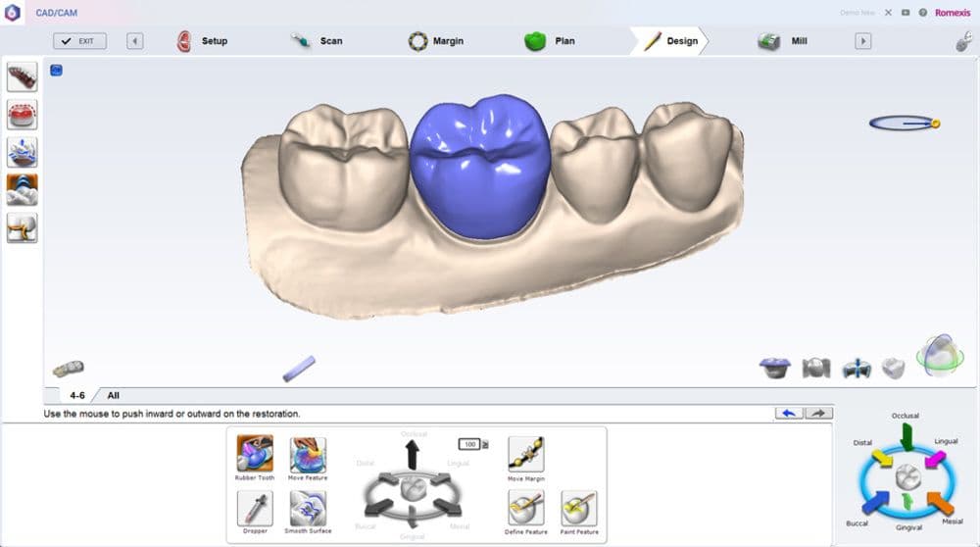Go to the Mill step tab

[x=782, y=41]
